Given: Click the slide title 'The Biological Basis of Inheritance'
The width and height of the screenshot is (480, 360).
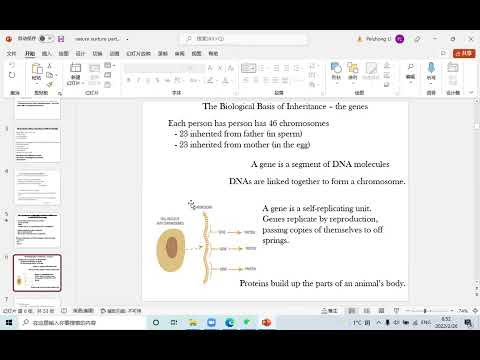Looking at the screenshot, I should point(285,106).
